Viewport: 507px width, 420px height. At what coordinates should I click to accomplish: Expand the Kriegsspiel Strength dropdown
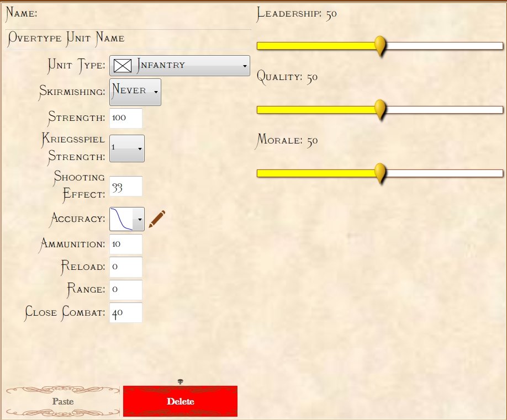click(127, 148)
